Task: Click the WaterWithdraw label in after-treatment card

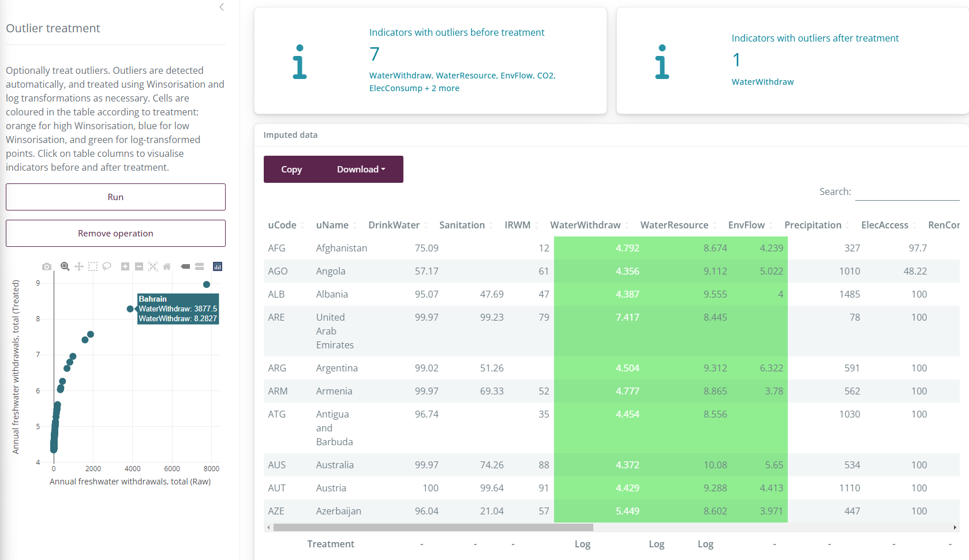Action: coord(762,82)
